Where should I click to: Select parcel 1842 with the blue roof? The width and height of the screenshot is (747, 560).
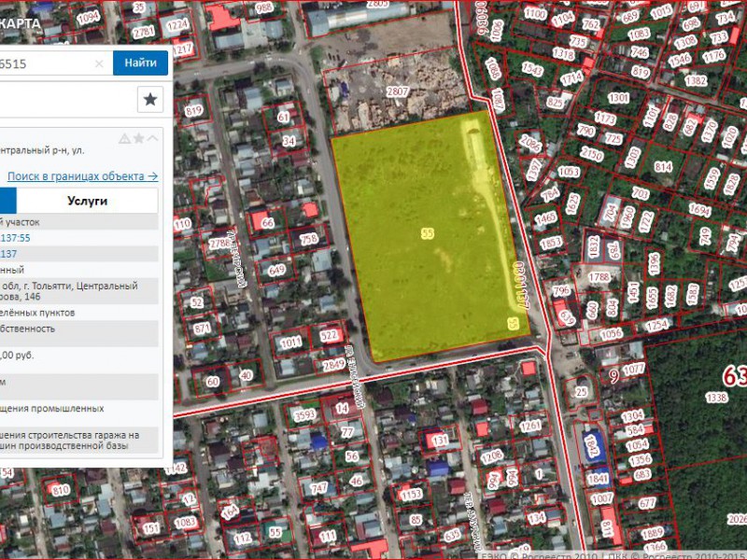(x=591, y=446)
